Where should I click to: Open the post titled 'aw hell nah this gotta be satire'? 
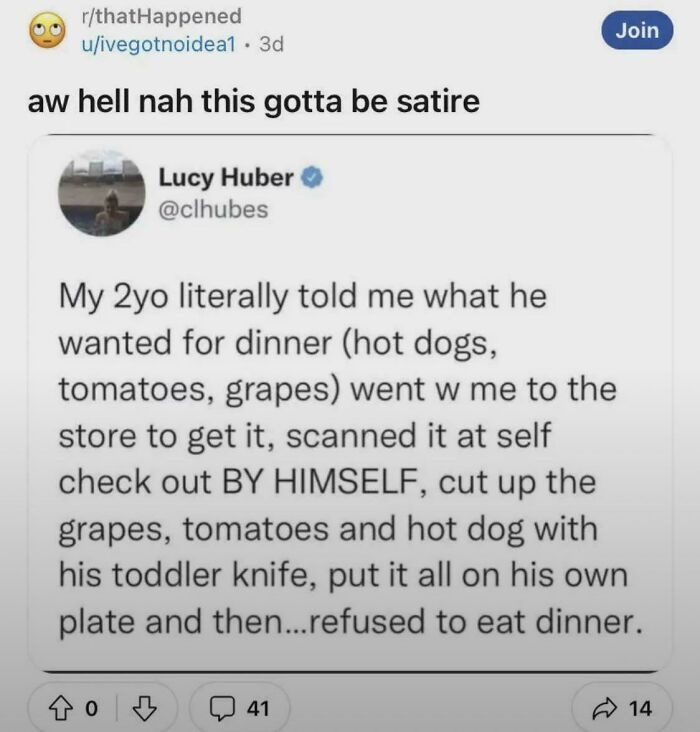point(254,102)
